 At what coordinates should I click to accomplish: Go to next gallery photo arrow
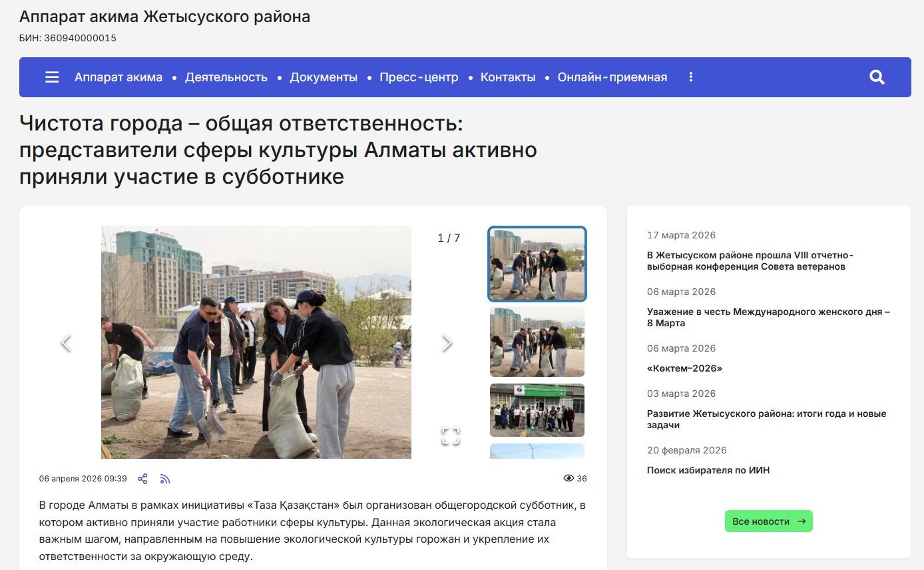tap(447, 343)
